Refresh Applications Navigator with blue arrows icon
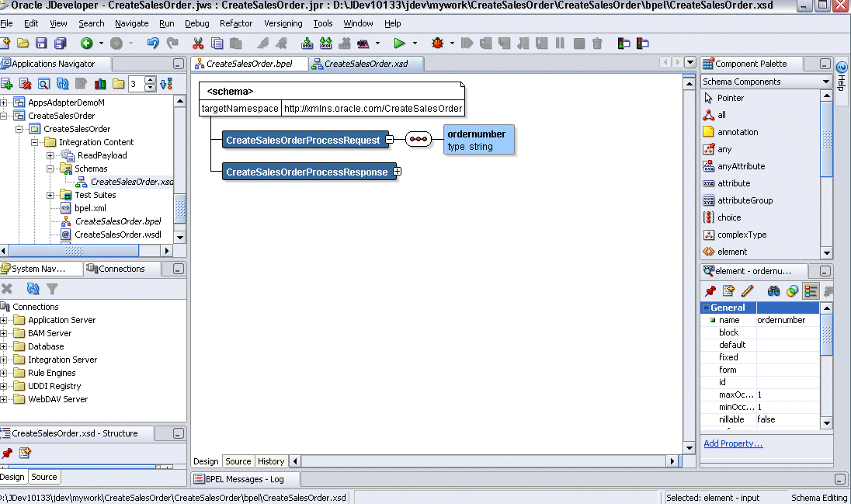This screenshot has height=504, width=851. pyautogui.click(x=62, y=84)
